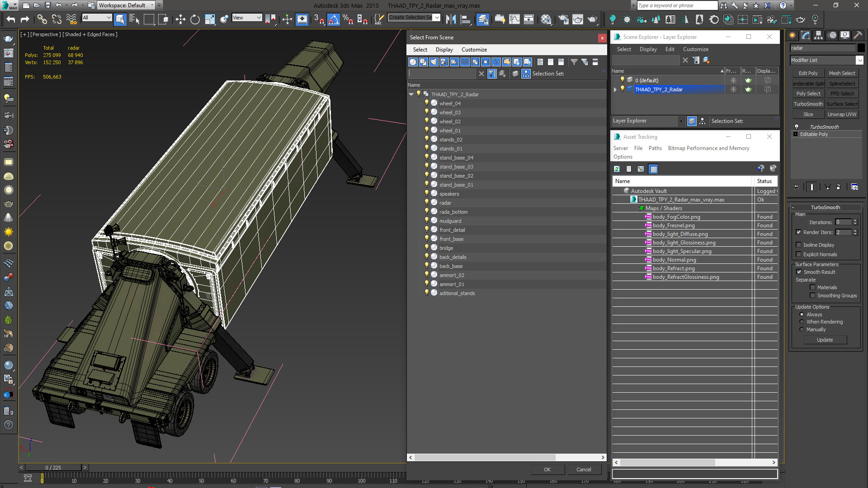Toggle the Angle Snap tool
The height and width of the screenshot is (488, 868).
click(333, 19)
